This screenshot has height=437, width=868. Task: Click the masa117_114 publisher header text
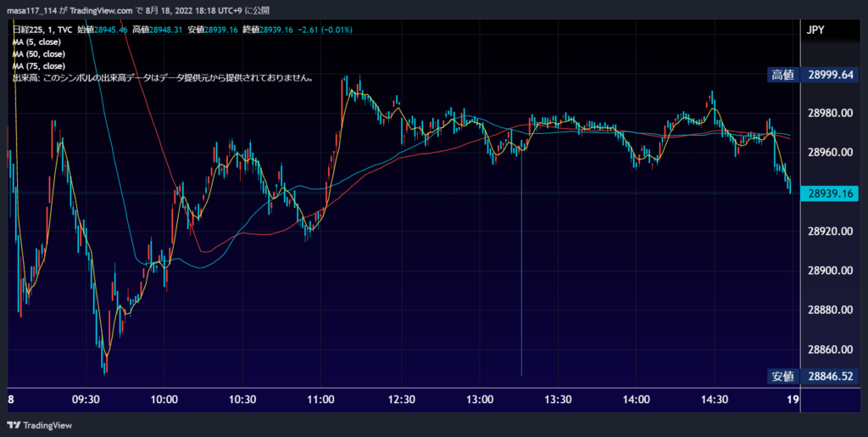point(140,10)
